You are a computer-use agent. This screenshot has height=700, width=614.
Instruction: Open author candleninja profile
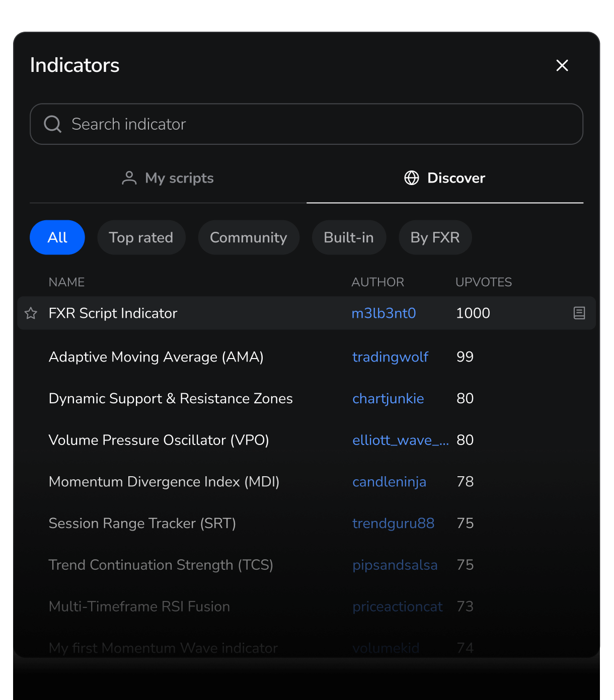[x=389, y=482]
